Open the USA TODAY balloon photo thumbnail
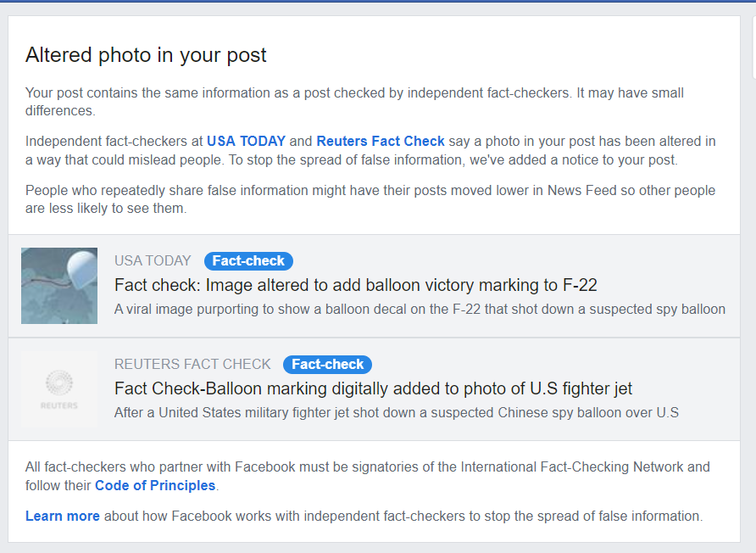The image size is (756, 553). click(x=59, y=286)
